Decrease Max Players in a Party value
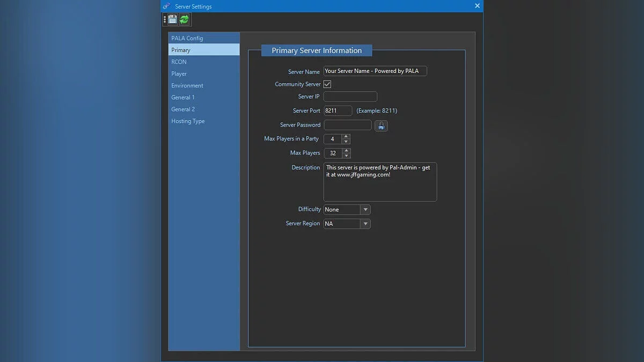This screenshot has width=644, height=362. [x=346, y=142]
